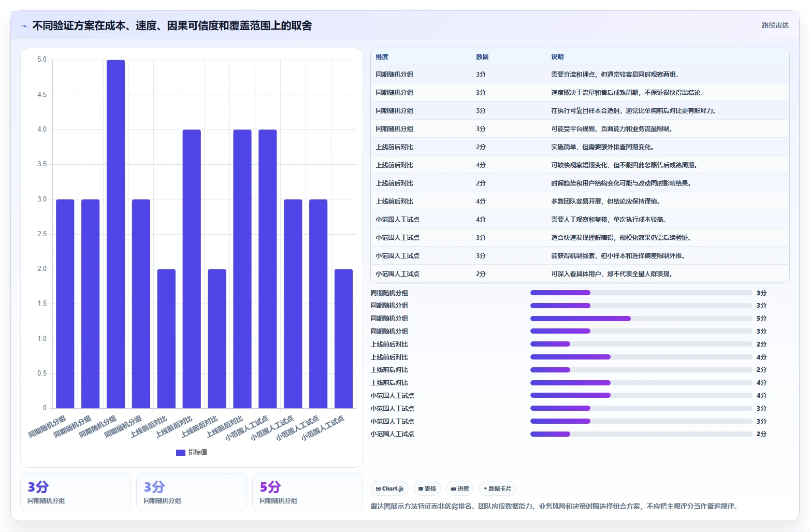
Task: Click the Chart.js chip
Action: tap(389, 488)
